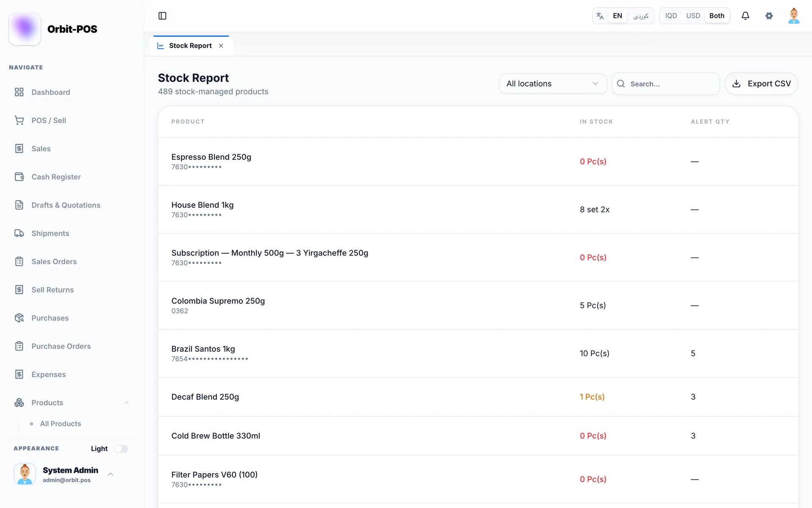Open POS / Sell page
Image resolution: width=812 pixels, height=508 pixels.
tap(49, 120)
